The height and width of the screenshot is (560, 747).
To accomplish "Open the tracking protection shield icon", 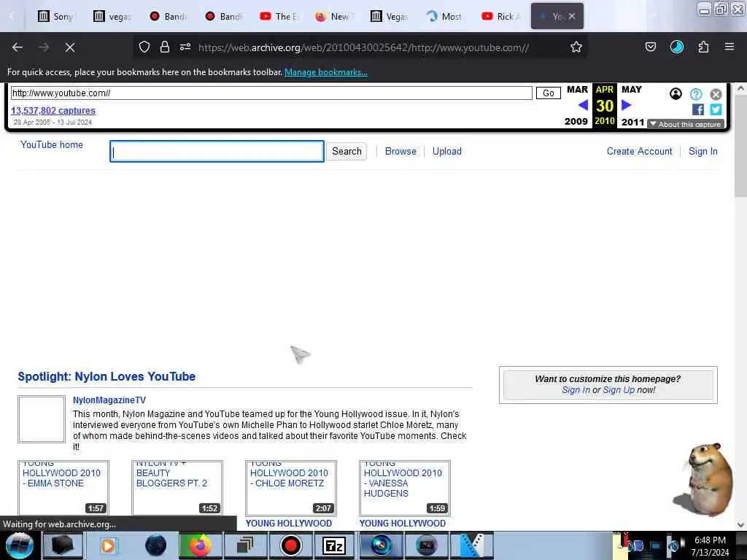I will pos(144,47).
